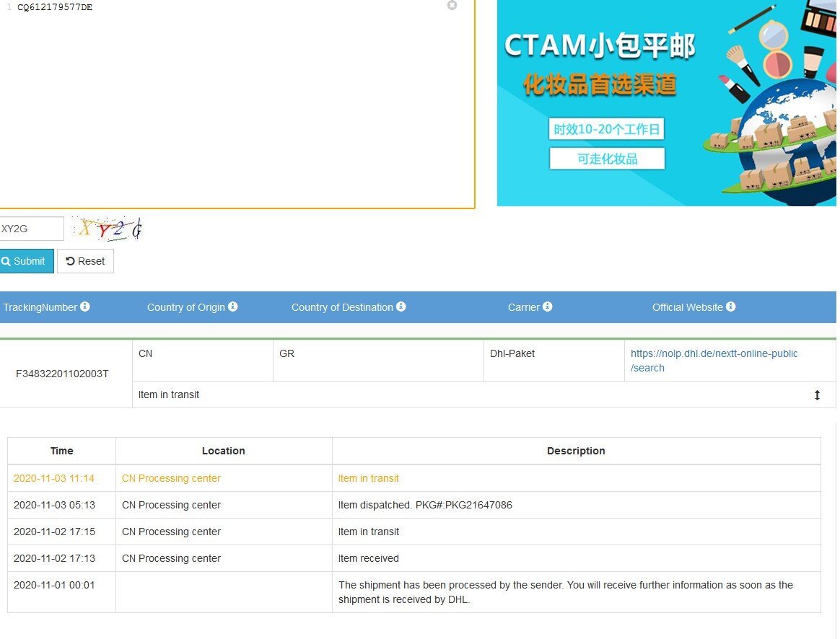
Task: Click Country of Destination header label
Action: 342,307
